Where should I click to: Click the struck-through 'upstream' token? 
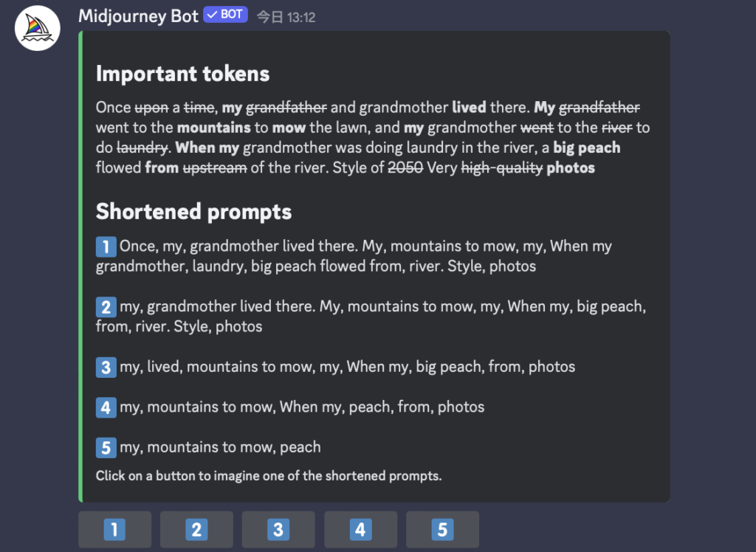coord(214,168)
